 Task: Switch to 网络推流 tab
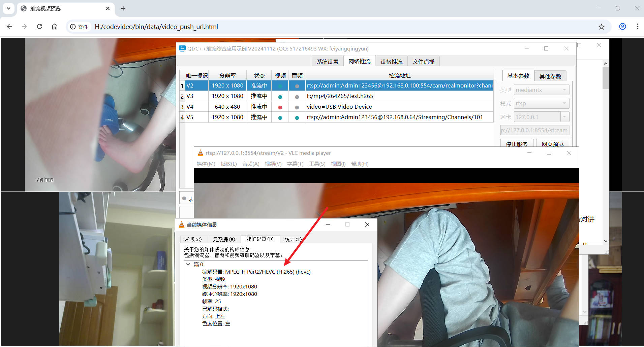360,61
